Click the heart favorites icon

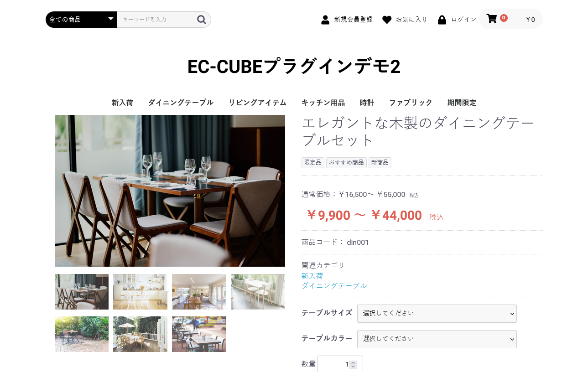click(387, 20)
